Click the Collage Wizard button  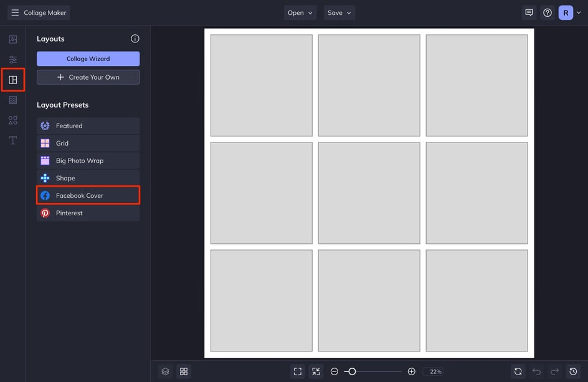pos(88,59)
